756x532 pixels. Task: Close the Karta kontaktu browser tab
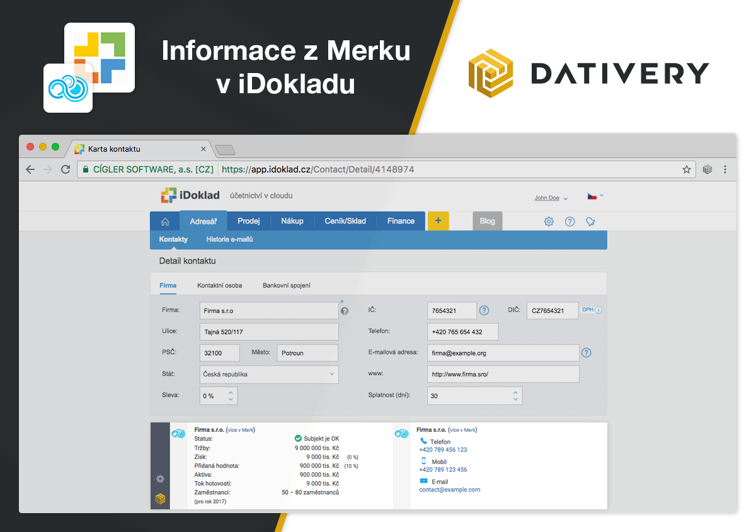pyautogui.click(x=203, y=149)
